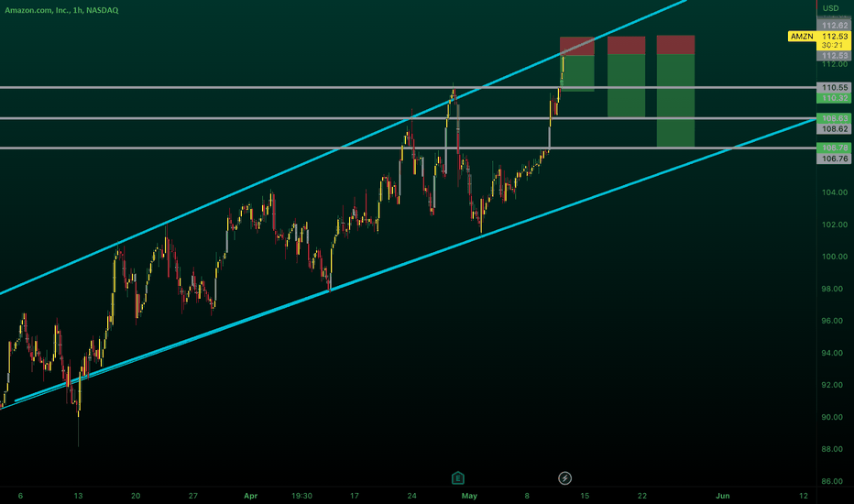Click the 102.00 price axis label
The image size is (854, 504).
click(x=835, y=225)
